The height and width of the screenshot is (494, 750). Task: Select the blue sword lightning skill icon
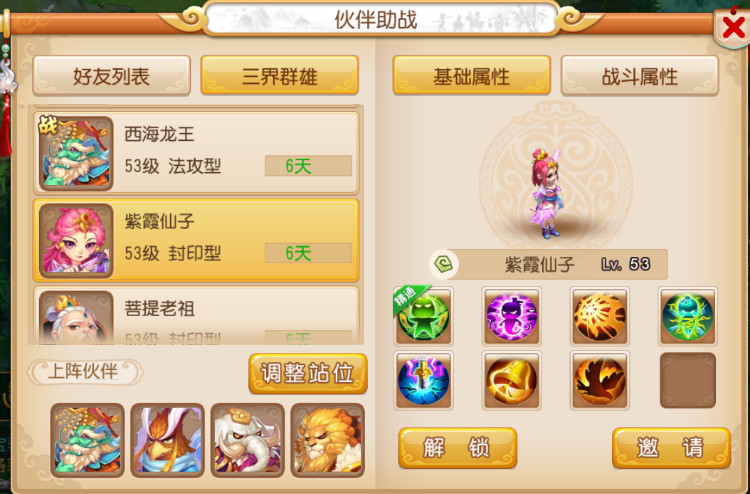pos(423,380)
